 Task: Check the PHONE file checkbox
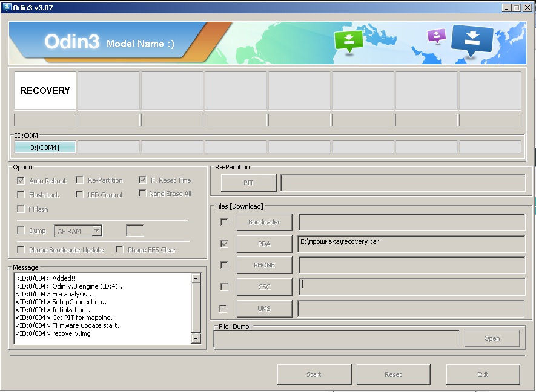[x=224, y=265]
